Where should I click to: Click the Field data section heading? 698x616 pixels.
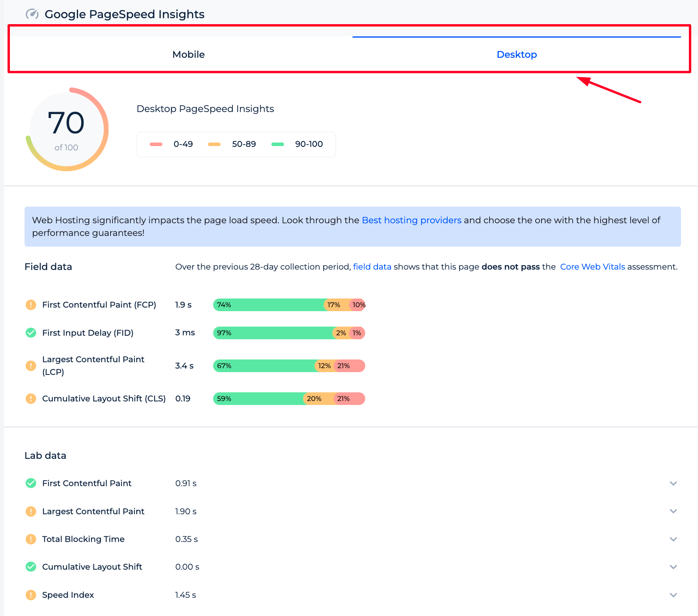point(48,267)
